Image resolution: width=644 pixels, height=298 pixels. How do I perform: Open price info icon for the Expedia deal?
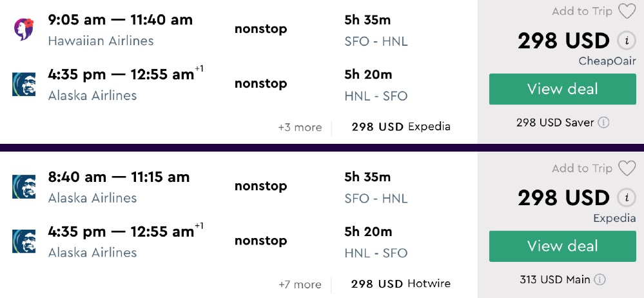625,198
